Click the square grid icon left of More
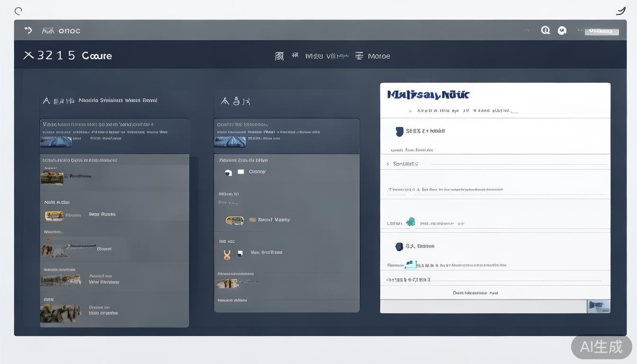The height and width of the screenshot is (364, 637). 280,56
